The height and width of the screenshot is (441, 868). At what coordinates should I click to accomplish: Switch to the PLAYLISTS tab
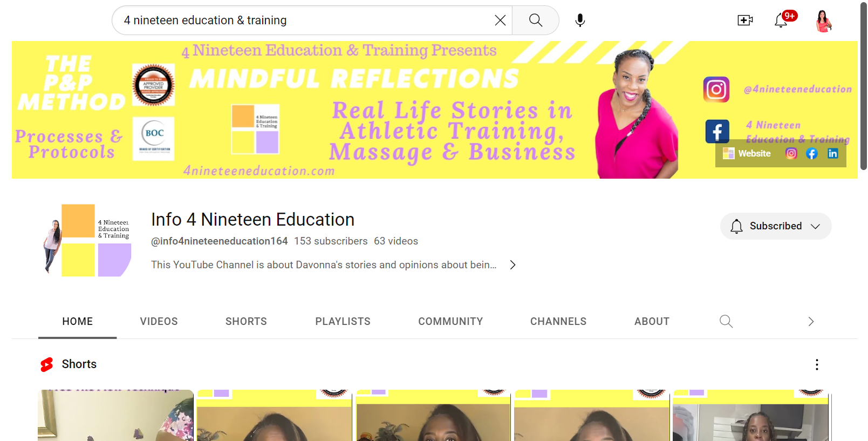pyautogui.click(x=343, y=322)
